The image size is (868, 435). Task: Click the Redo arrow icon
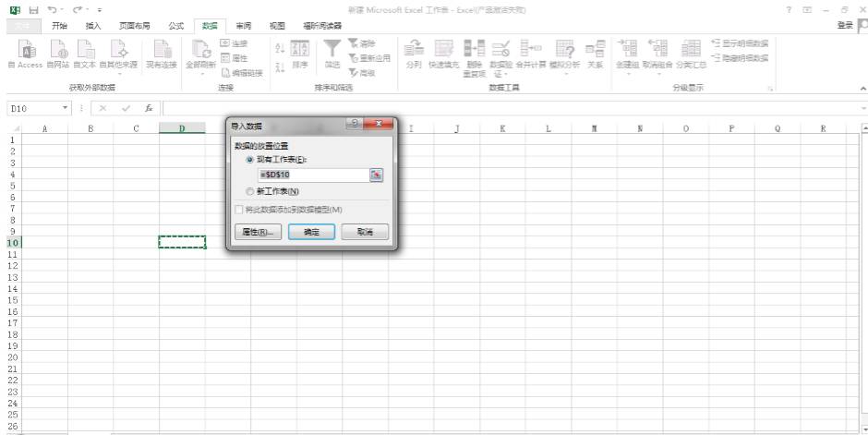(x=77, y=10)
